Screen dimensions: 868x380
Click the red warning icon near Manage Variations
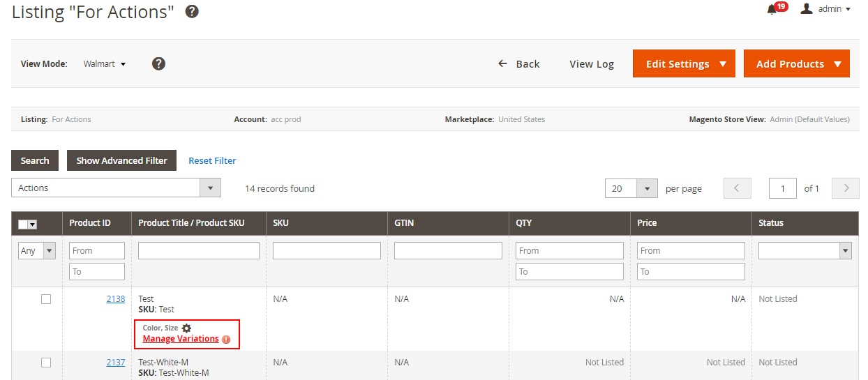pyautogui.click(x=226, y=340)
